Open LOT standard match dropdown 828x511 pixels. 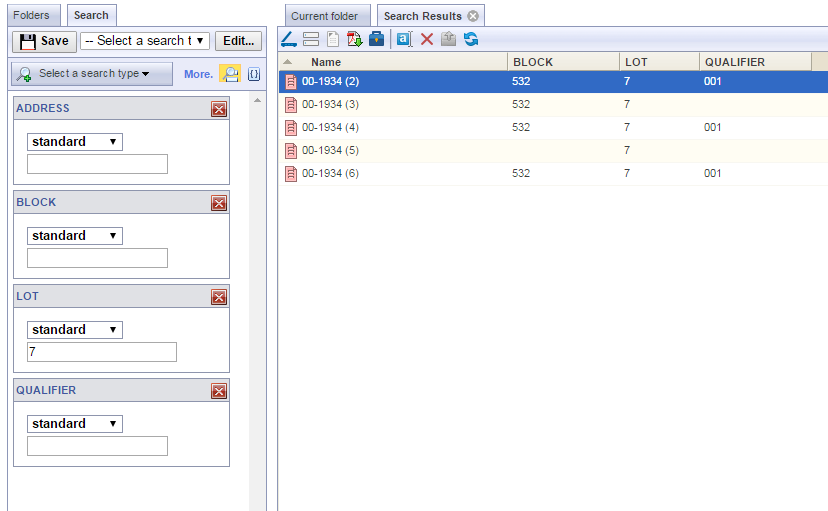74,330
